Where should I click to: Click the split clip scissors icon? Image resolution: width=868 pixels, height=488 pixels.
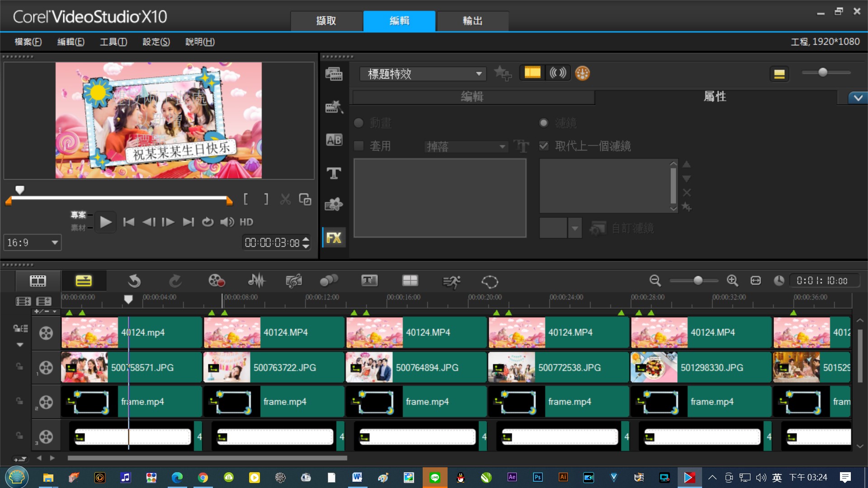[285, 199]
